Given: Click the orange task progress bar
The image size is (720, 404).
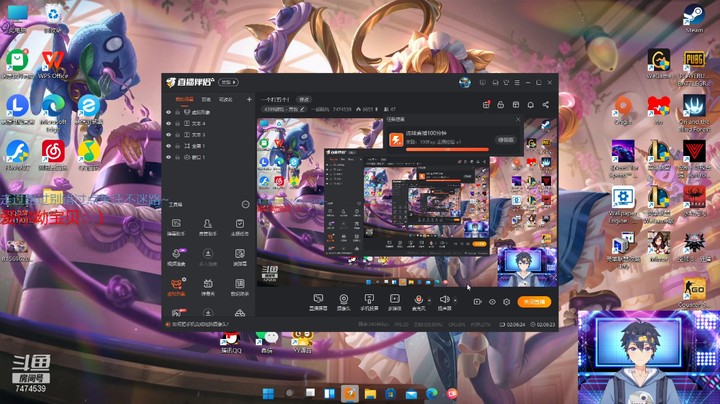Looking at the screenshot, I should pos(447,149).
